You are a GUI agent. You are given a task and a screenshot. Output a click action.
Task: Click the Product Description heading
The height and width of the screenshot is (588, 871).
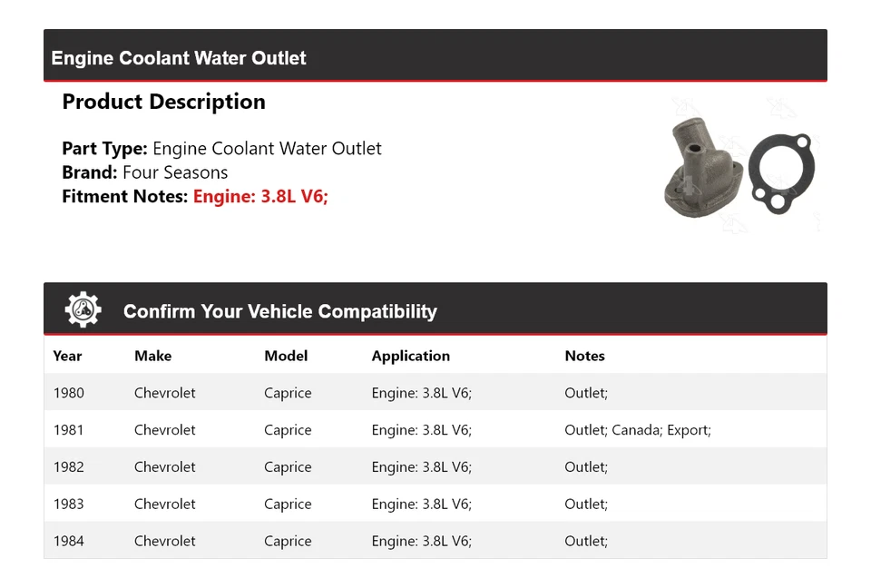point(163,102)
